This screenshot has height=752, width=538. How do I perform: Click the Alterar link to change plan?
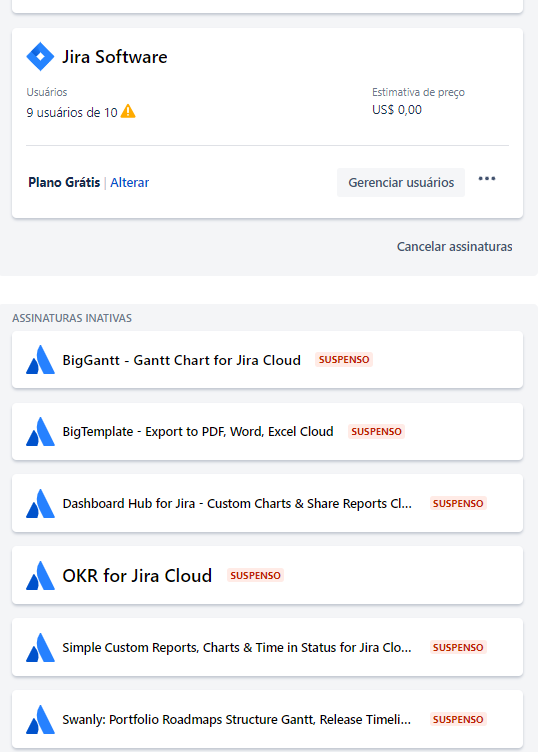point(129,183)
